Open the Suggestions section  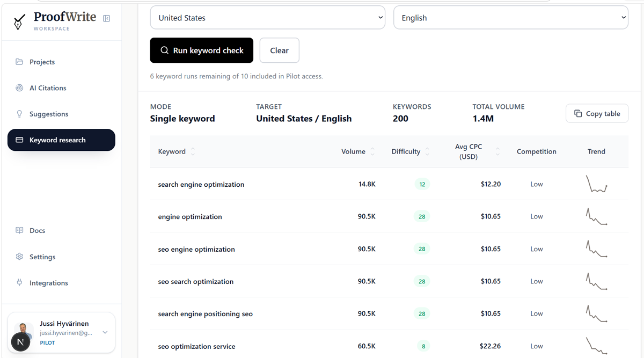click(x=61, y=114)
